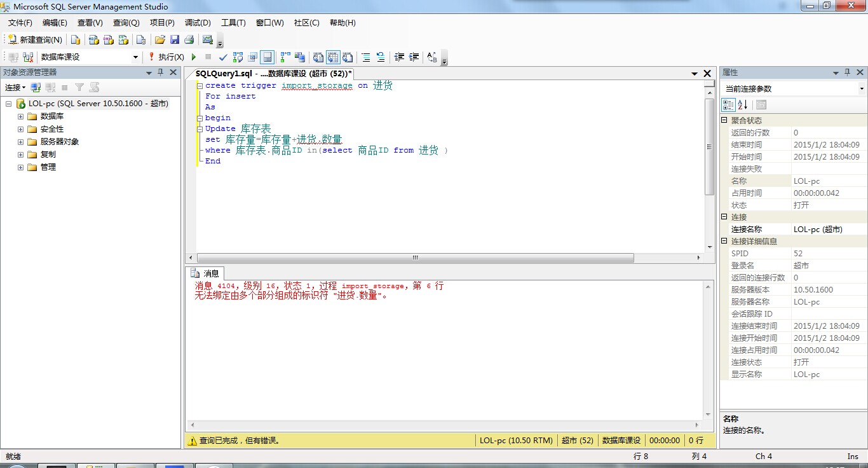
Task: Run the query with 执行(X)
Action: (x=166, y=57)
